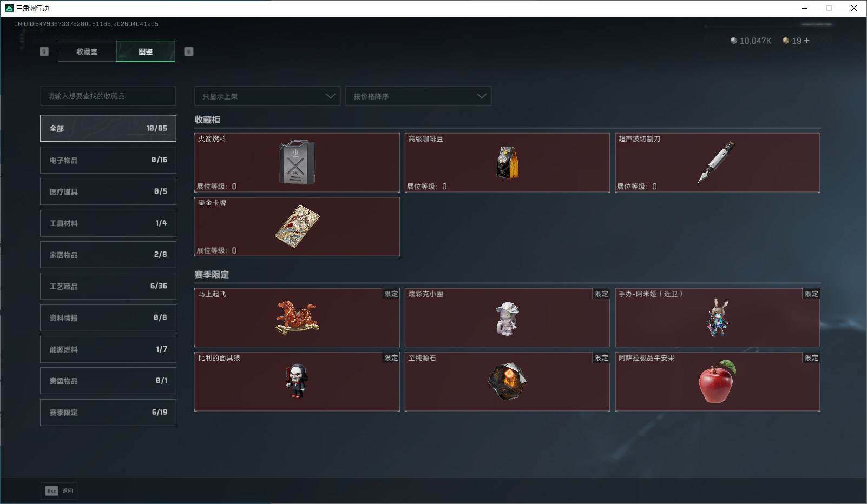Select the 阿萨拉极品平安果 red apple icon
The height and width of the screenshot is (504, 867).
(x=717, y=382)
